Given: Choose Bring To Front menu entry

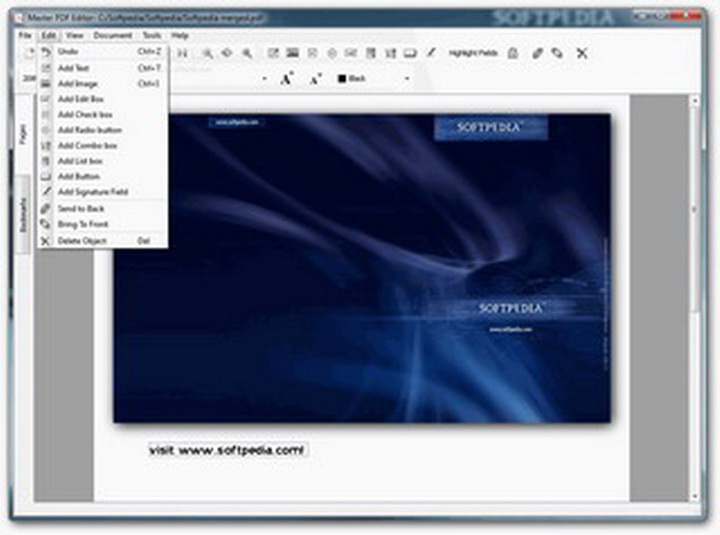Looking at the screenshot, I should coord(103,224).
